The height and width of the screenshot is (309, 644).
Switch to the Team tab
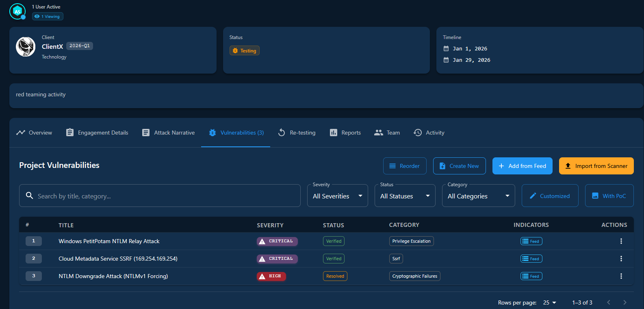387,133
